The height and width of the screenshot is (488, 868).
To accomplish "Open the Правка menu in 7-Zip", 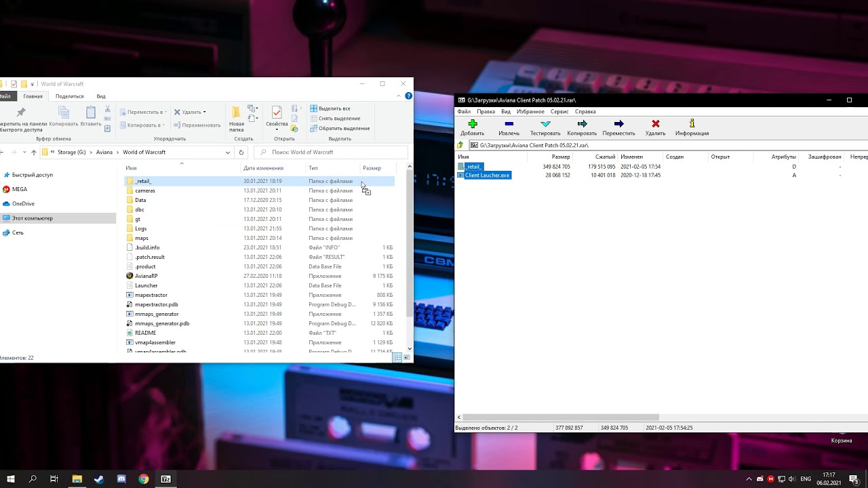I will pyautogui.click(x=486, y=112).
